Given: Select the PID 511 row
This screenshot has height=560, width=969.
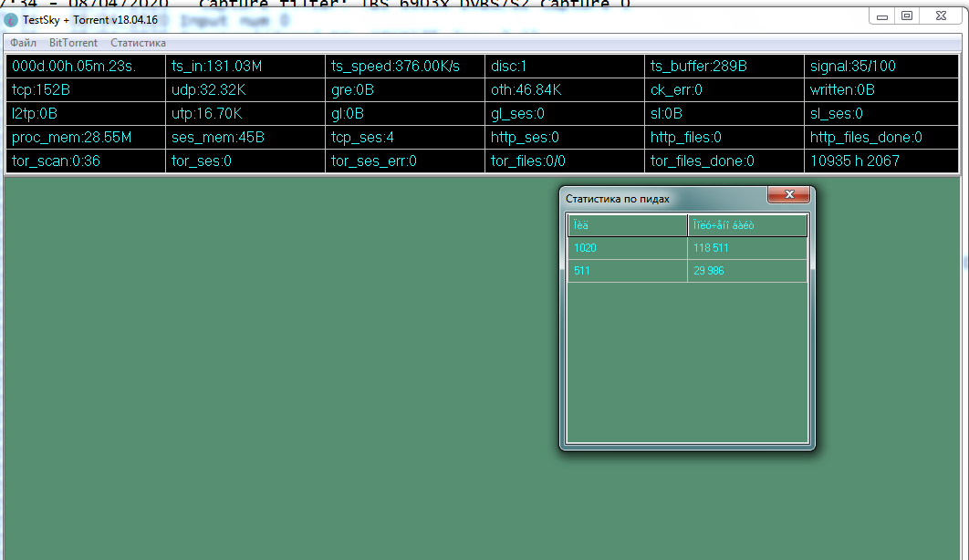Looking at the screenshot, I should [627, 271].
